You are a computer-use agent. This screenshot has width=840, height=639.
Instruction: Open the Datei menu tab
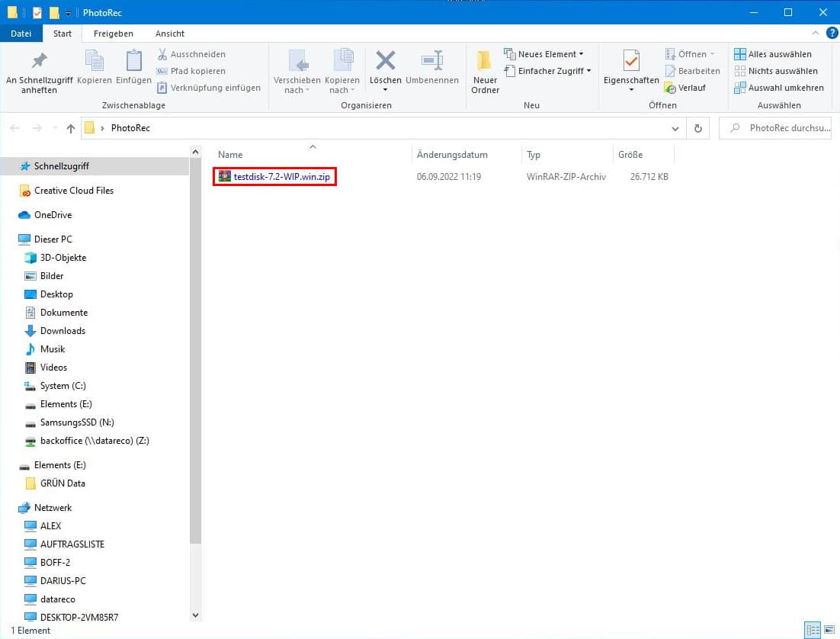click(21, 34)
